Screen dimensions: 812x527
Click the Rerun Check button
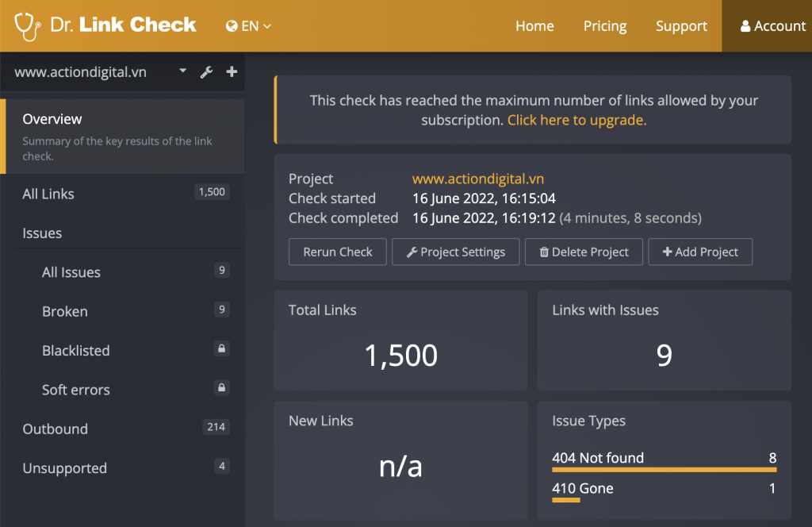coord(338,252)
